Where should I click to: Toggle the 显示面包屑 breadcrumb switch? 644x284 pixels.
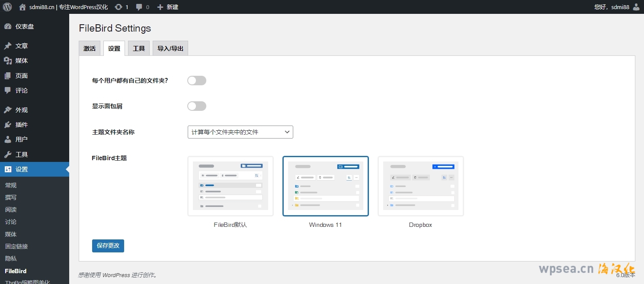[197, 106]
